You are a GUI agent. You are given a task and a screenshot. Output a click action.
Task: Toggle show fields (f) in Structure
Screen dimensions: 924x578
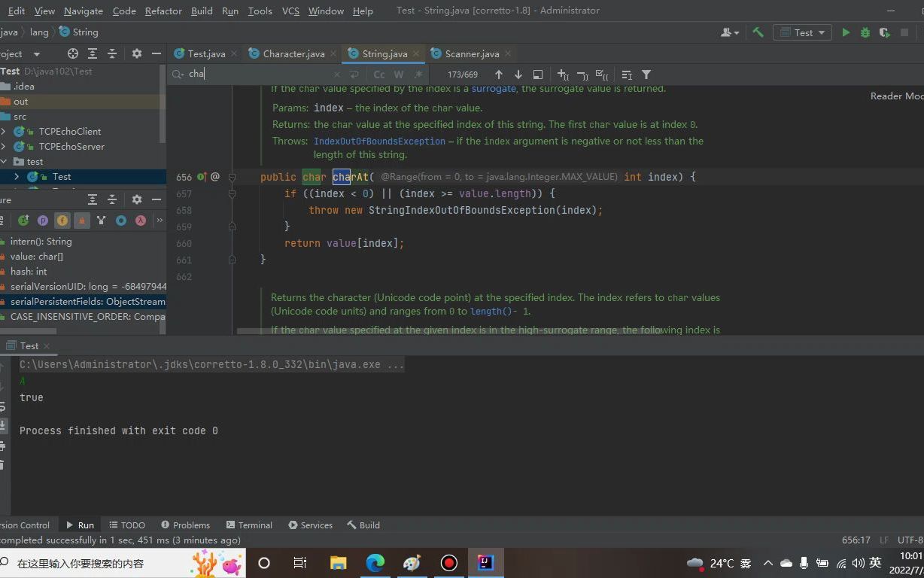[62, 221]
